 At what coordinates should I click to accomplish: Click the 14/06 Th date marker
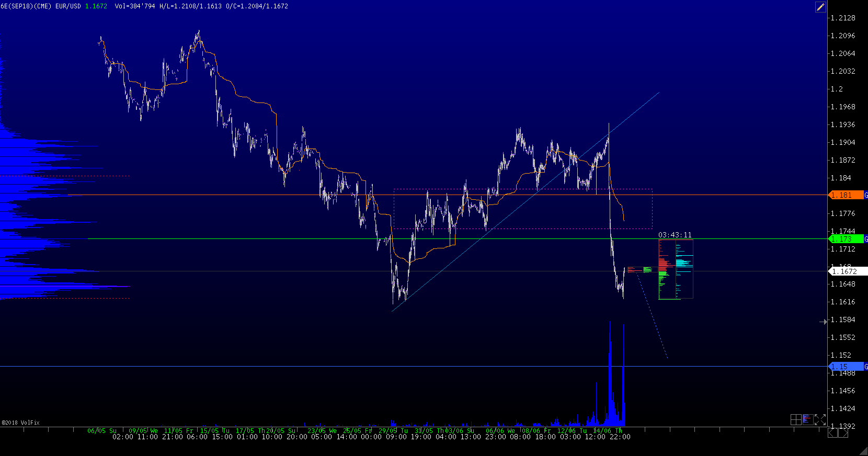607,431
